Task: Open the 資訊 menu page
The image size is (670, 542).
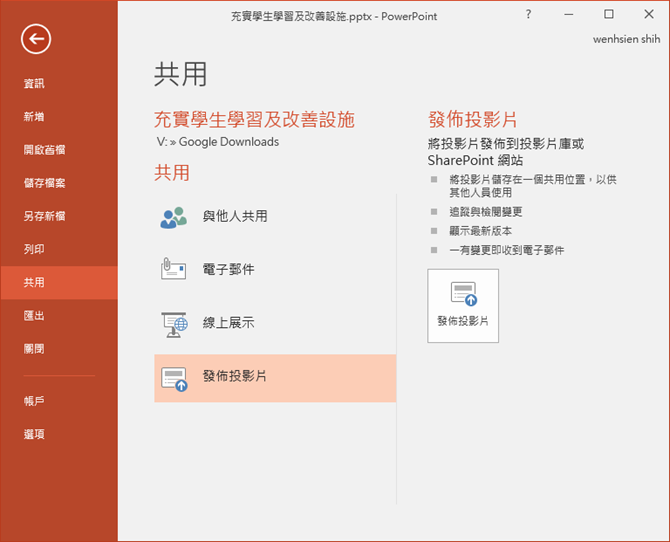Action: 34,83
